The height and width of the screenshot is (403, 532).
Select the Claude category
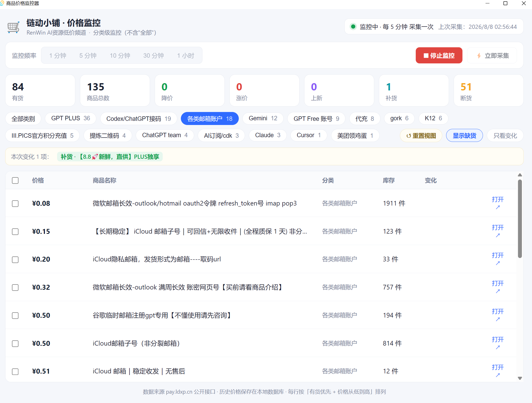tap(268, 135)
